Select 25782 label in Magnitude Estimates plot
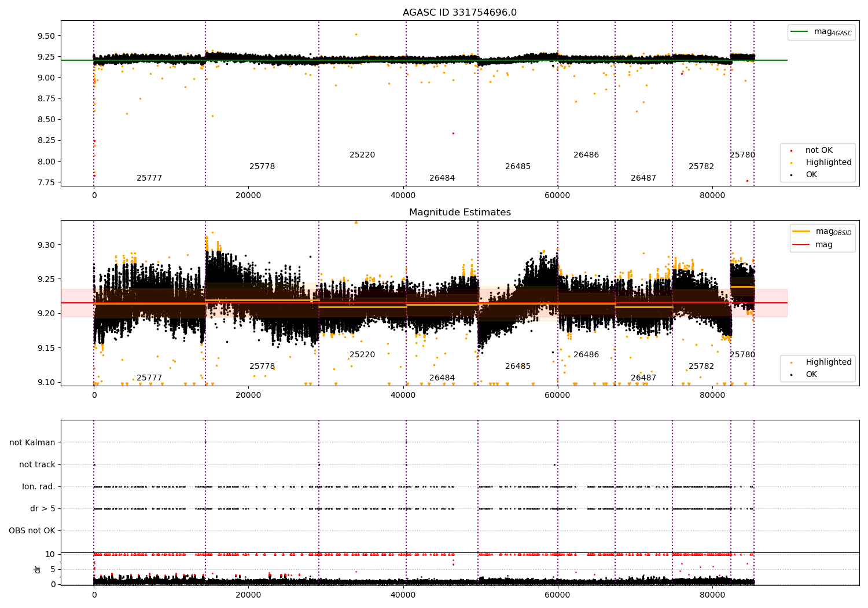 tap(701, 367)
